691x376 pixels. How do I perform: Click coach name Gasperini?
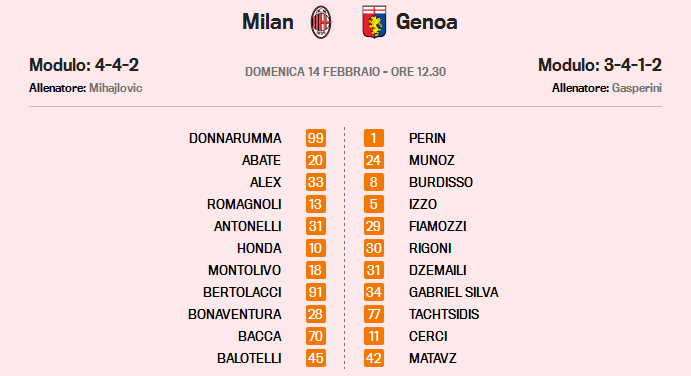[x=637, y=88]
